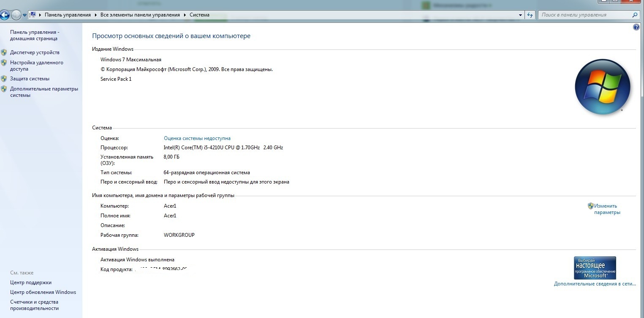Expand the arrow before "Система" breadcrumb
This screenshot has width=644, height=318.
[x=185, y=15]
